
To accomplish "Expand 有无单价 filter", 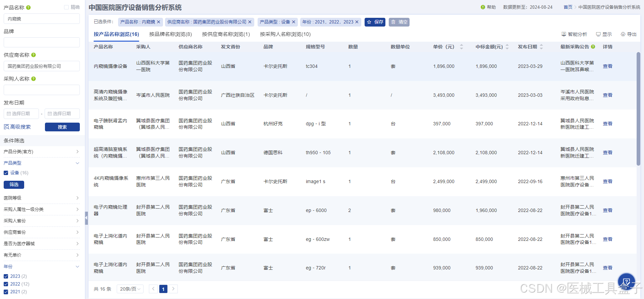I will pyautogui.click(x=42, y=255).
